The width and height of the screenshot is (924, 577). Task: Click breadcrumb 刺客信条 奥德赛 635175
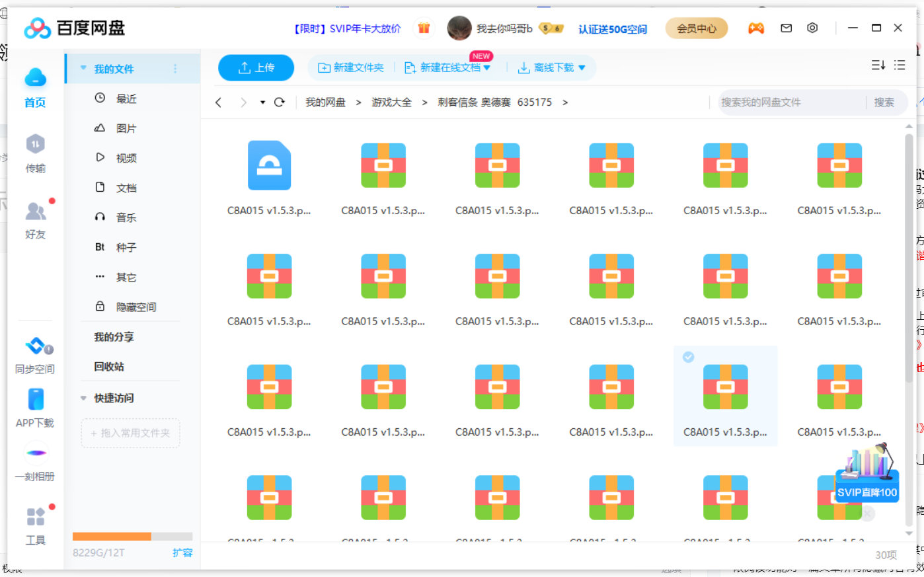coord(494,102)
